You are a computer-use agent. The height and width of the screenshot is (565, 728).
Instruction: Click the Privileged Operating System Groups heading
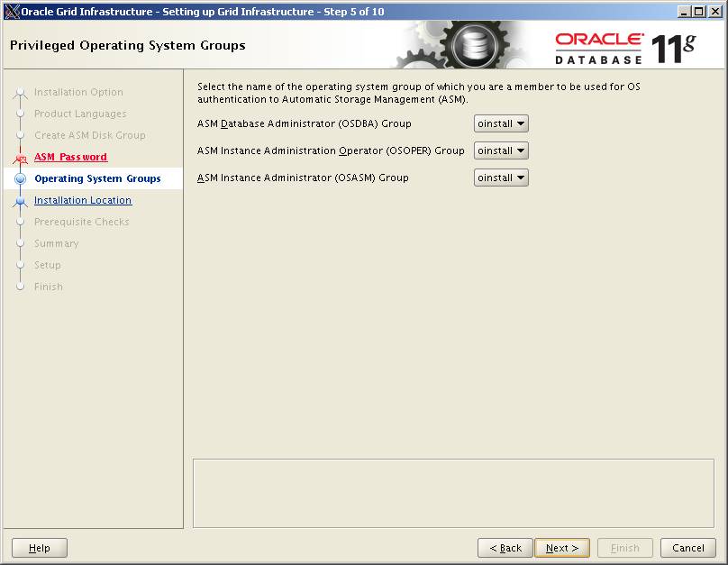(x=128, y=45)
